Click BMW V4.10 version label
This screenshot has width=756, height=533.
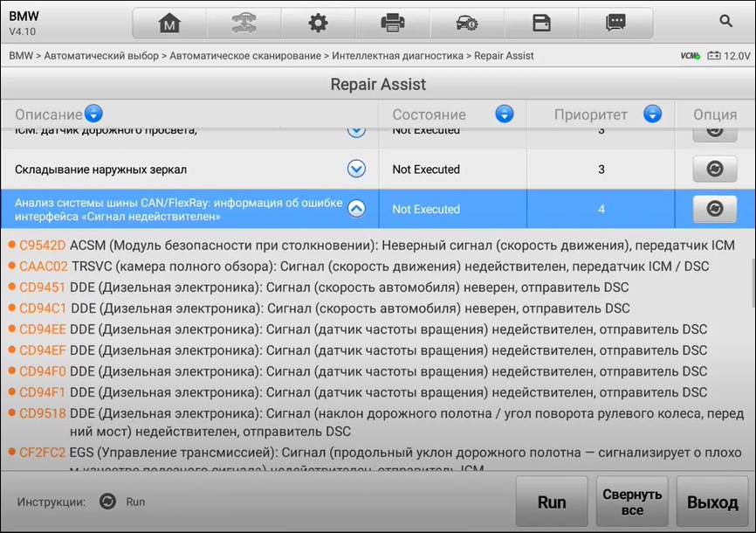(x=24, y=23)
